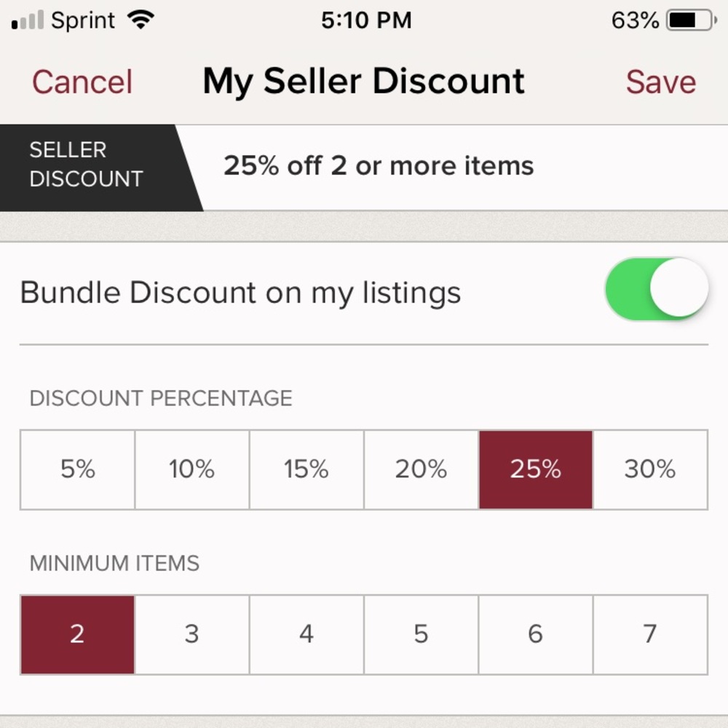Set minimum items to 3
Image resolution: width=728 pixels, height=728 pixels.
coord(191,634)
